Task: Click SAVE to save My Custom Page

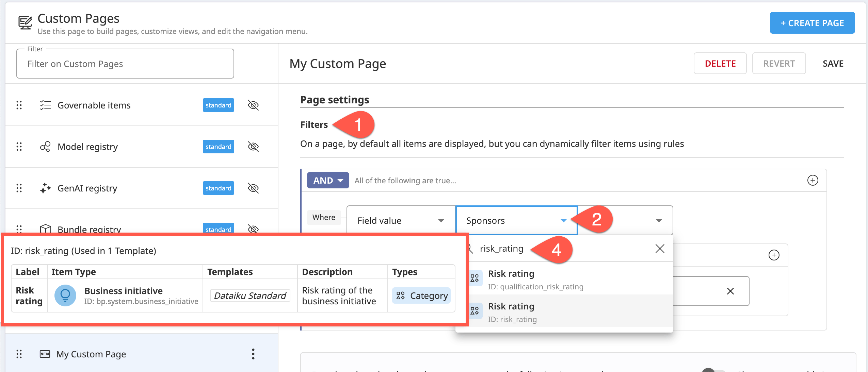Action: (x=832, y=63)
